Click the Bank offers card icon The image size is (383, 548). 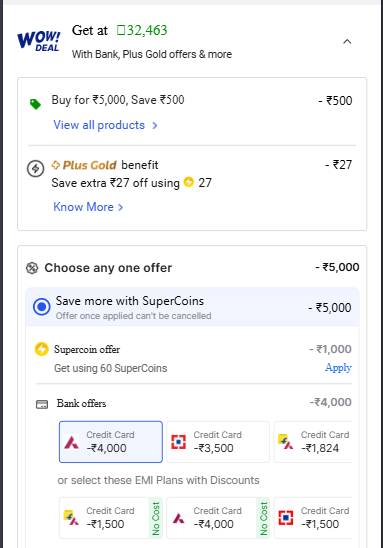tap(42, 405)
